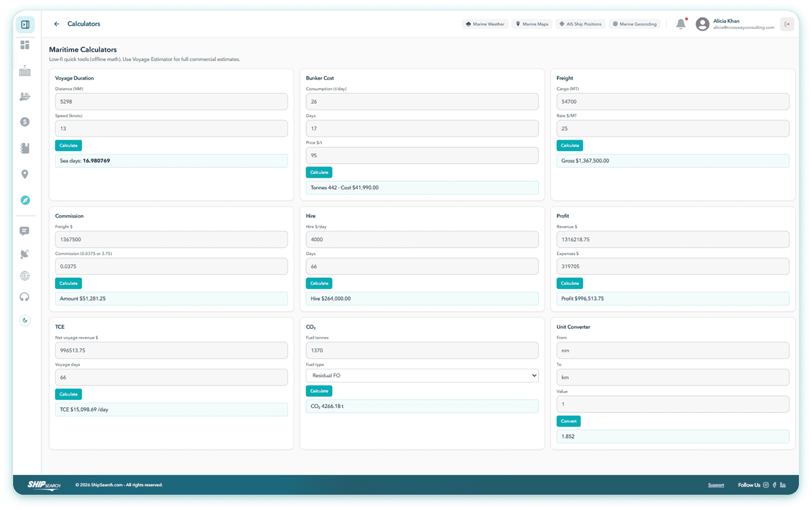
Task: Click the Convert button in Unit Converter
Action: pyautogui.click(x=569, y=421)
